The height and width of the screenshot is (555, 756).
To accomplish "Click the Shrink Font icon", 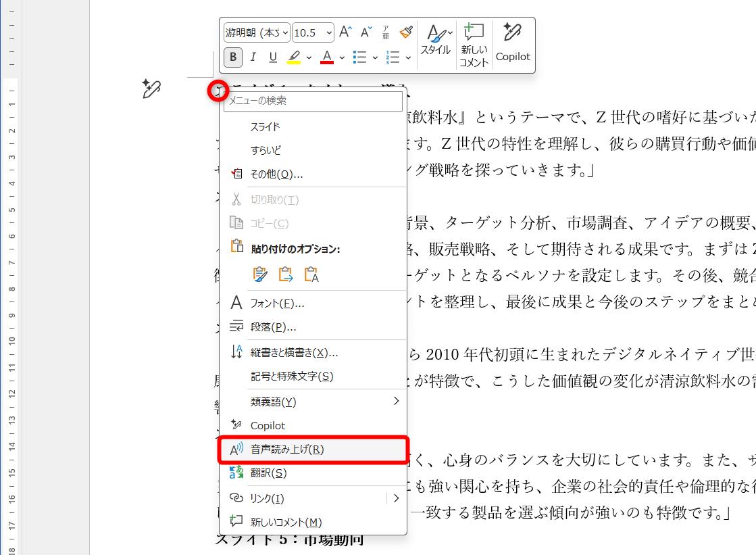I will point(366,30).
